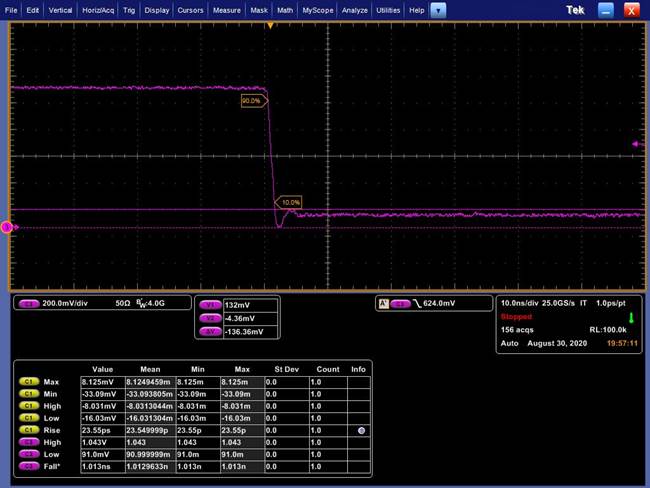Click the 200.0mV/div vertical scale readout
This screenshot has height=488, width=650.
[65, 303]
